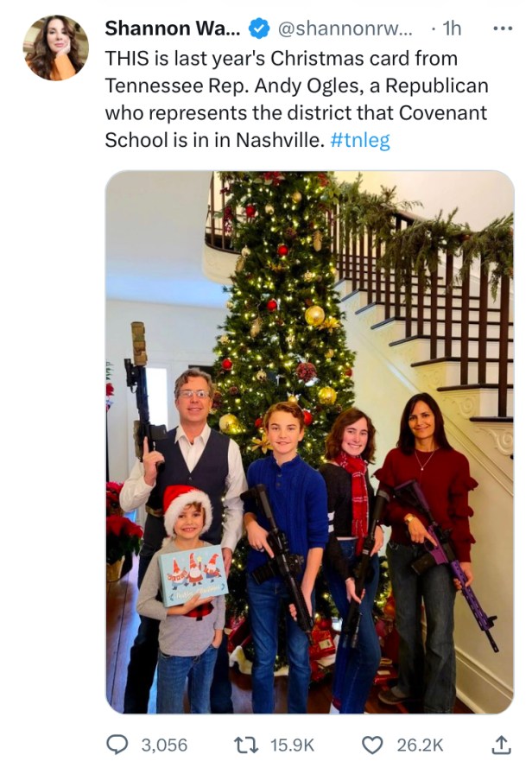Click the "THIS is last year's Christmas" line
Screen dimensions: 532x774
[x=281, y=59]
